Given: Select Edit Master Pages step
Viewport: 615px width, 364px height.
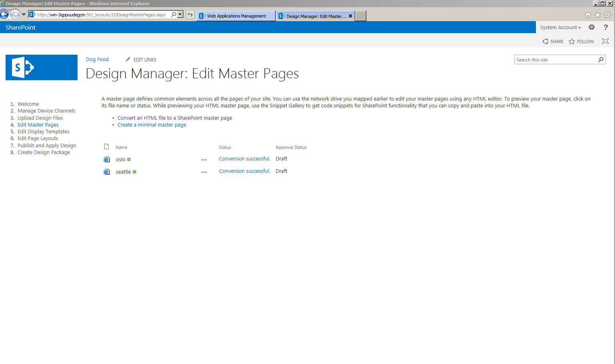Looking at the screenshot, I should click(x=38, y=125).
